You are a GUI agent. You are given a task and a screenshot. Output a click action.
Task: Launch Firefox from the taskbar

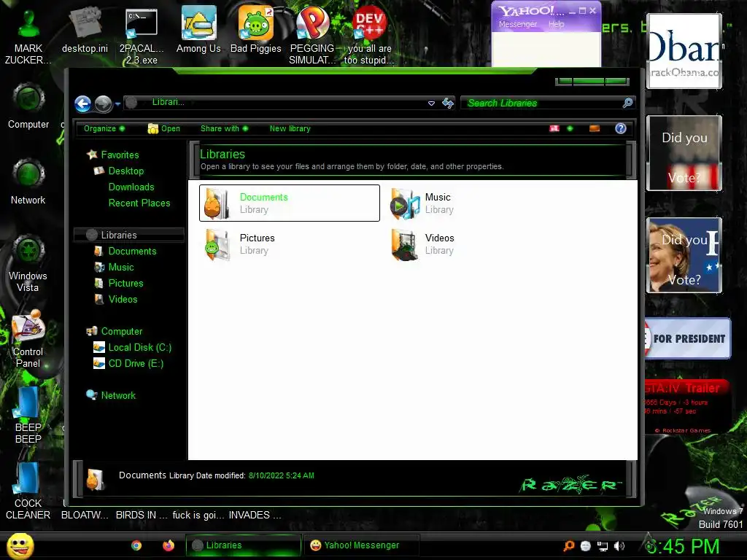pyautogui.click(x=169, y=545)
